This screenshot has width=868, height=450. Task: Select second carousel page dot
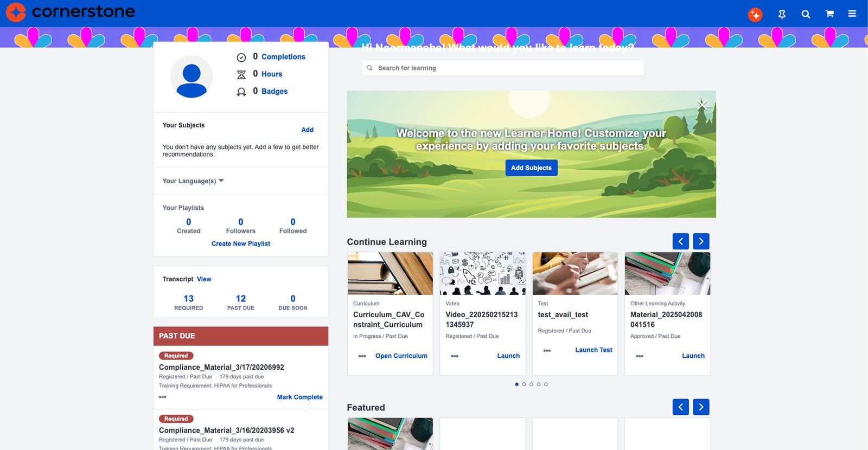tap(524, 384)
